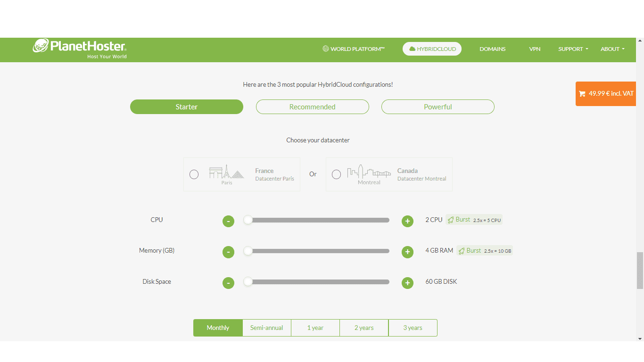Open the VPN menu item
Image resolution: width=644 pixels, height=362 pixels.
click(535, 49)
